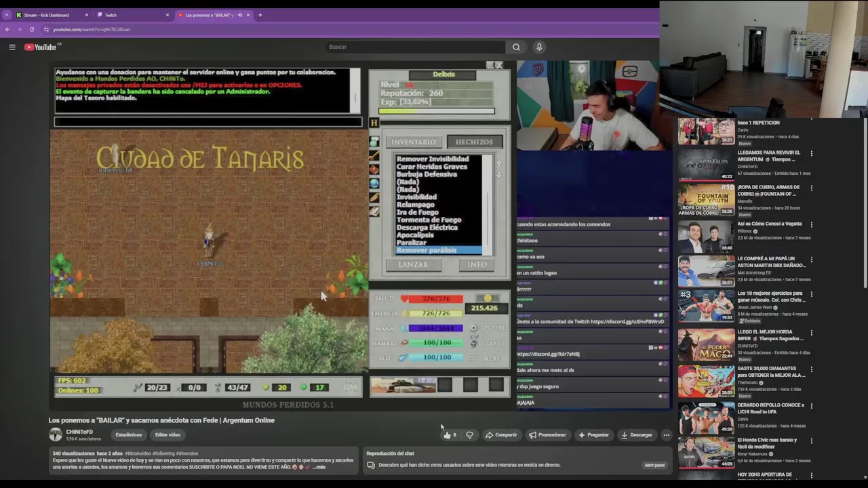
Task: Open options for 'Así es Cómo Conocí a Vegetta'
Action: click(811, 224)
